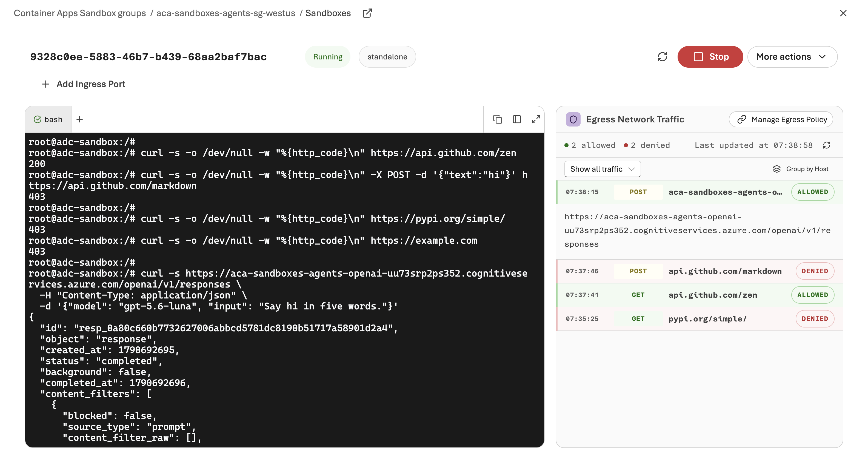868x454 pixels.
Task: Stop the running sandbox
Action: [710, 57]
